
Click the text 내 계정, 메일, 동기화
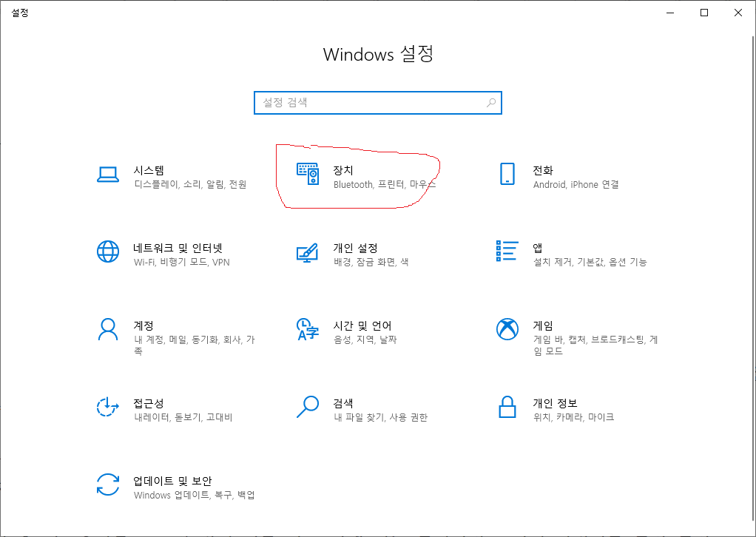[176, 340]
